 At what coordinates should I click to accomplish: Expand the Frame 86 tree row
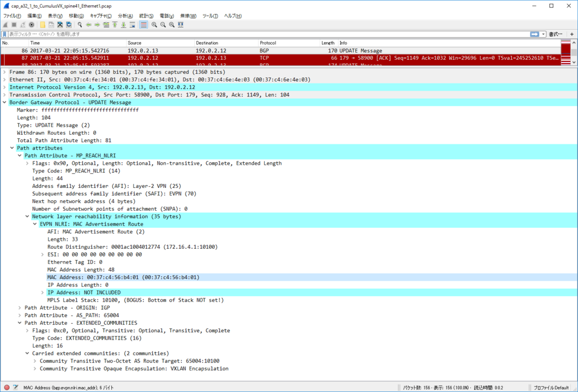coord(5,72)
